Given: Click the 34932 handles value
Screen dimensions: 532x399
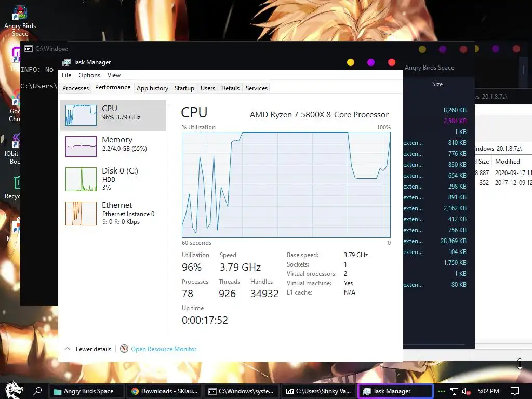Looking at the screenshot, I should point(264,294).
